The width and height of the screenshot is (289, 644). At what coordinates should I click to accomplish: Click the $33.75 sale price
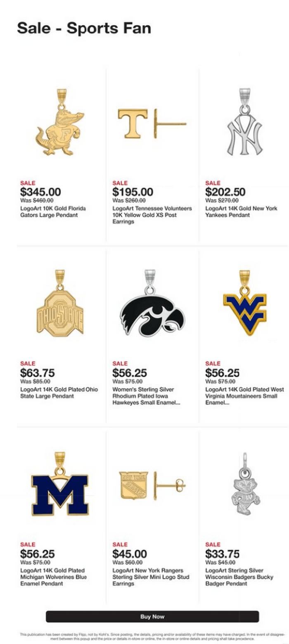click(222, 554)
